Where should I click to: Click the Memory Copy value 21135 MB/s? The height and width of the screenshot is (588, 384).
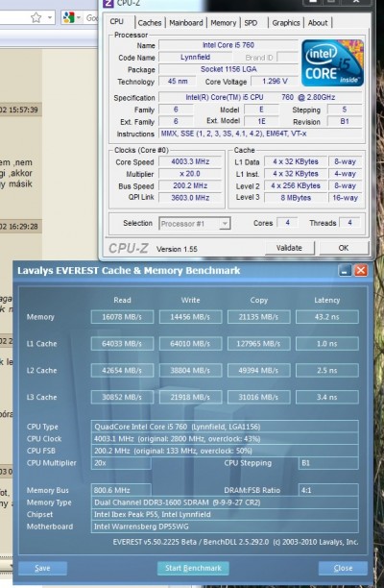click(258, 317)
